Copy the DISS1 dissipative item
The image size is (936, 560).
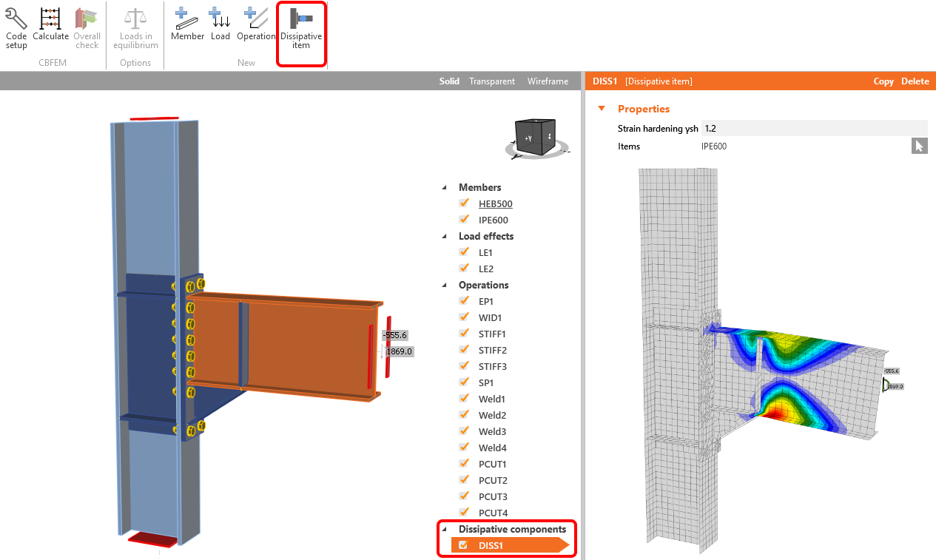click(883, 81)
